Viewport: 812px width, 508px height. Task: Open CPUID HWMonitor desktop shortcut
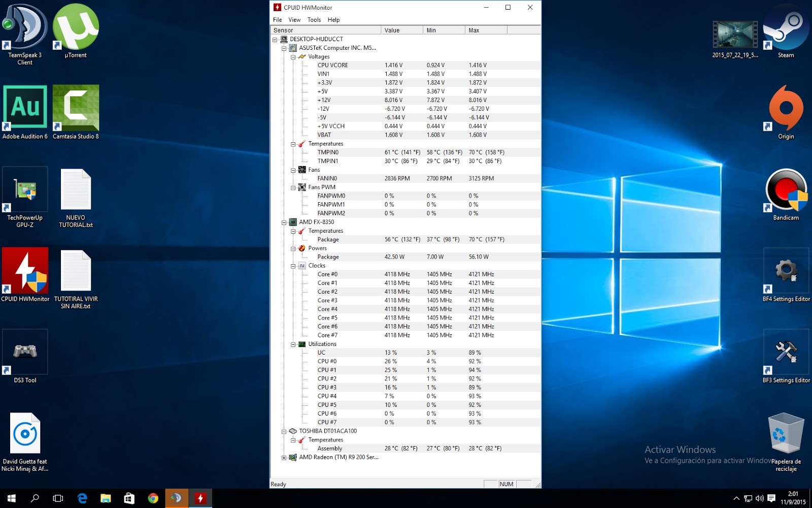click(x=25, y=275)
